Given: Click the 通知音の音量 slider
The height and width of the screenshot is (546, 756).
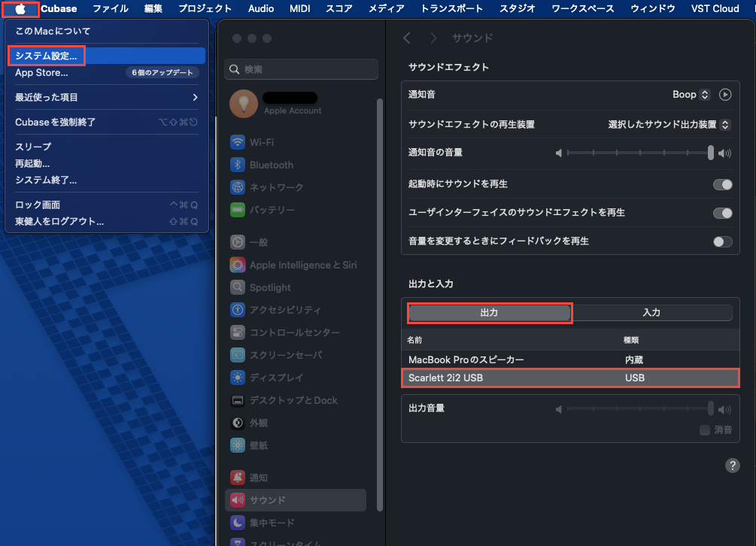Looking at the screenshot, I should pos(638,153).
